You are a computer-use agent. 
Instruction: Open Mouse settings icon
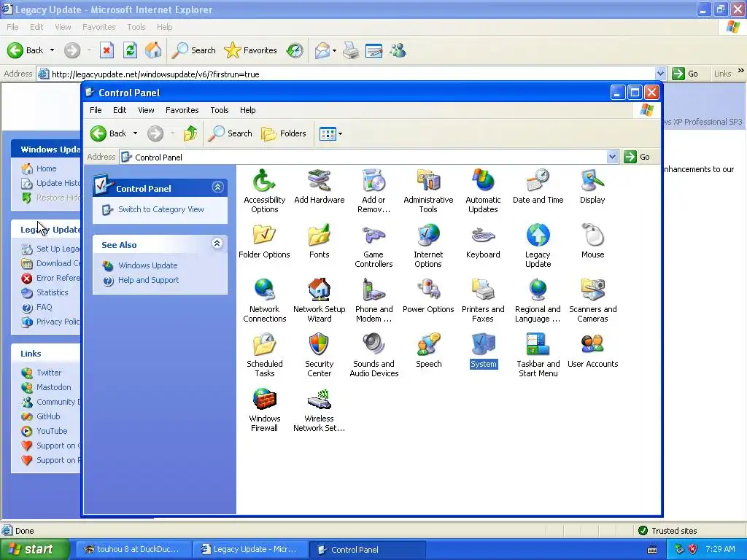click(x=592, y=241)
